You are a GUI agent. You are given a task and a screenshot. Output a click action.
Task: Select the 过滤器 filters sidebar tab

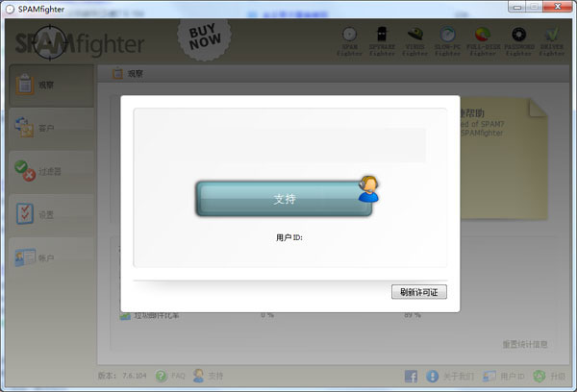tap(52, 171)
